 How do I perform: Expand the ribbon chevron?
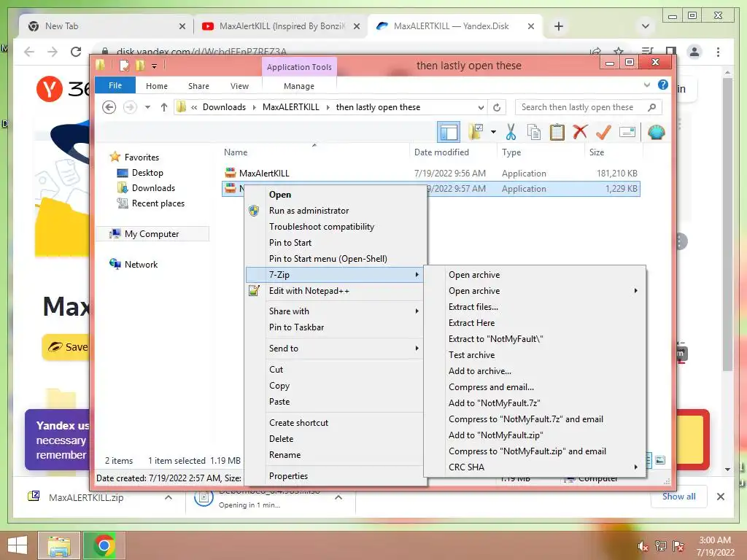pyautogui.click(x=646, y=85)
